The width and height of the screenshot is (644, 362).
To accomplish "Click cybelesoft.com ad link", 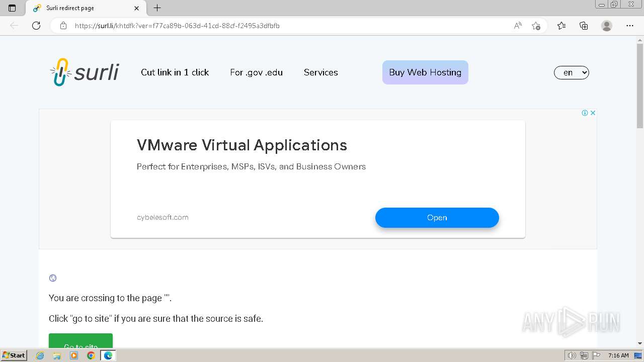I will pyautogui.click(x=163, y=217).
